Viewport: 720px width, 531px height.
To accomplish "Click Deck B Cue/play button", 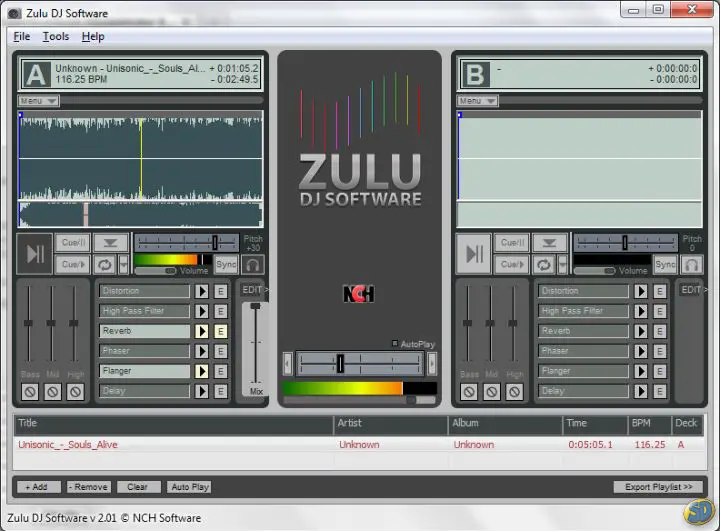I will coord(512,265).
